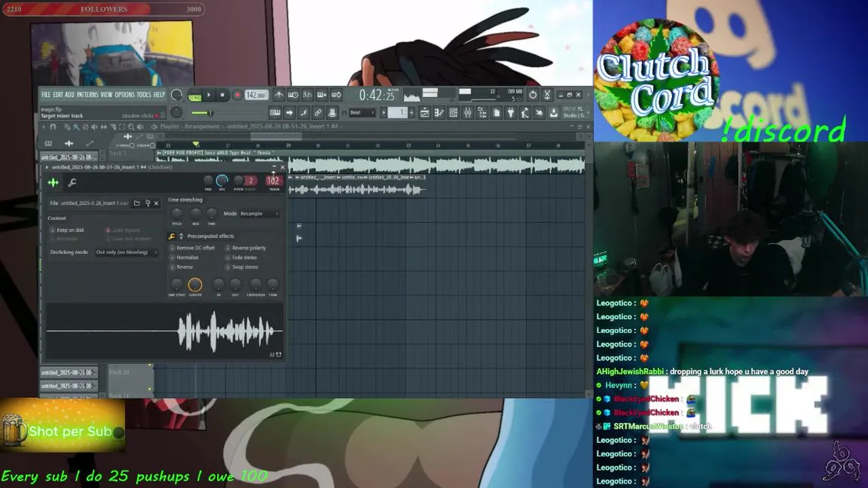
Task: Select the Playlist zoom tool
Action: [132, 127]
